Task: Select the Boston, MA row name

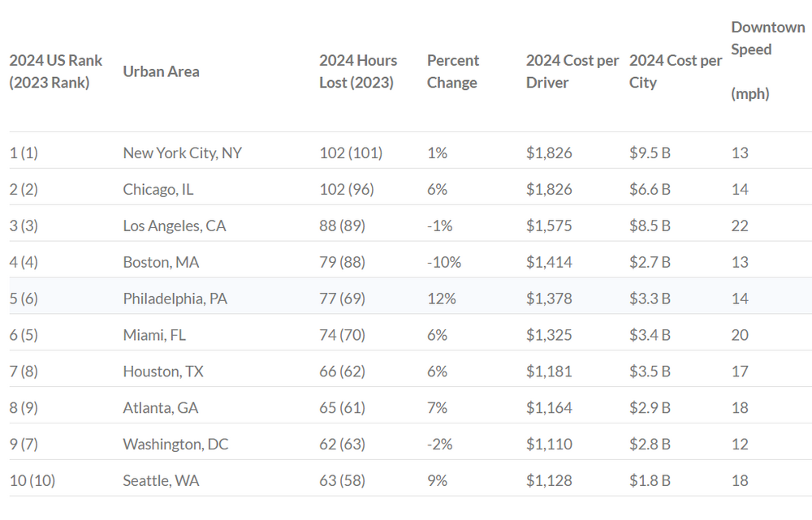Action: [x=161, y=262]
